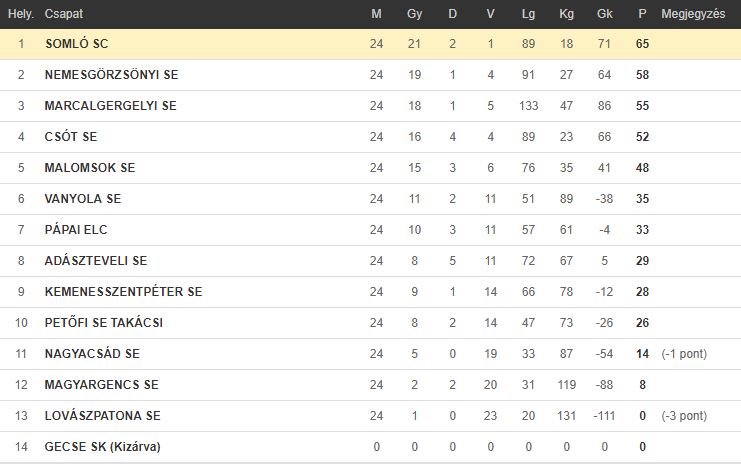Screen dimensions: 741x464
Task: Open the GECSE SK (Kizárva) entry
Action: pyautogui.click(x=103, y=447)
